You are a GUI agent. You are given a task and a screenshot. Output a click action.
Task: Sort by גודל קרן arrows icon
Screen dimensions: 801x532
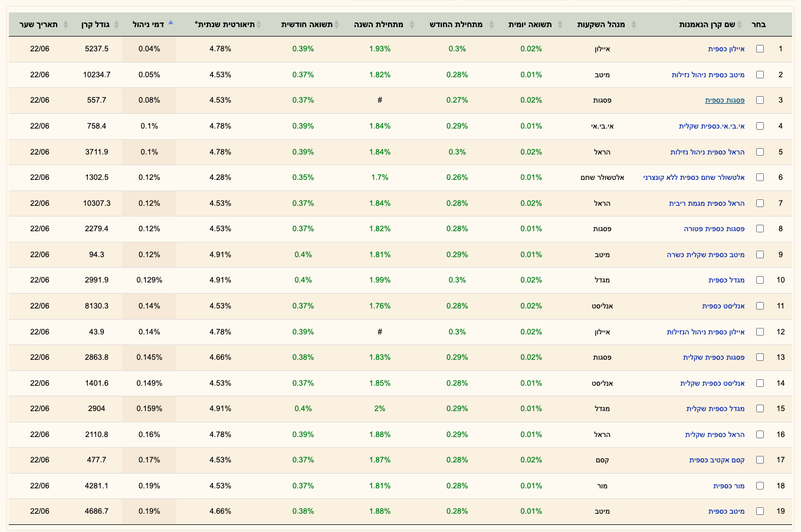click(x=116, y=24)
